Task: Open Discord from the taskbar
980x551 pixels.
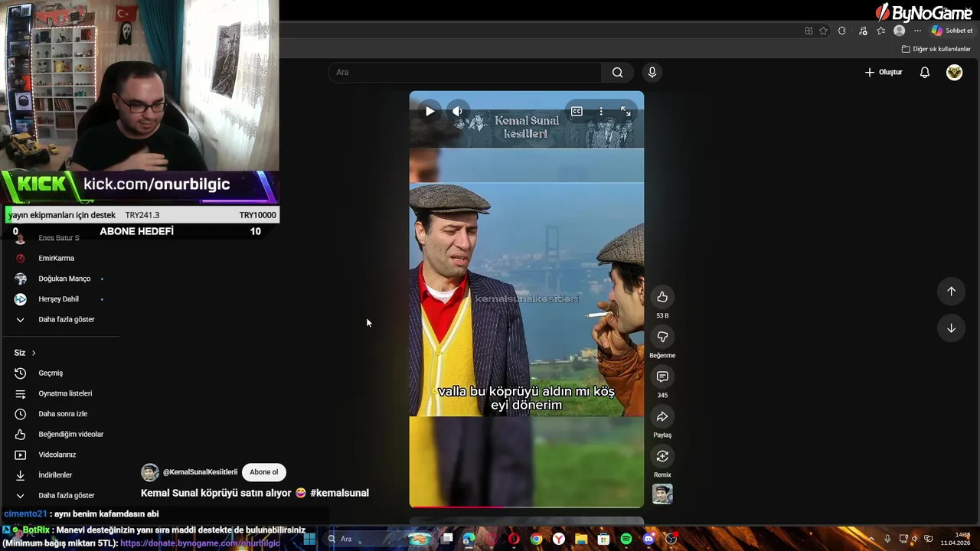Action: point(648,539)
